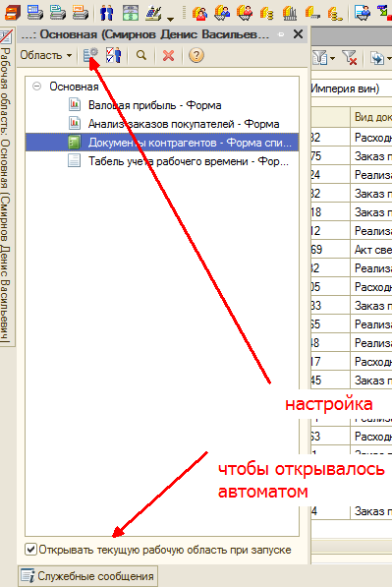Click the printer with blue table icon
Viewport: 392px width, 587px height.
[35, 12]
